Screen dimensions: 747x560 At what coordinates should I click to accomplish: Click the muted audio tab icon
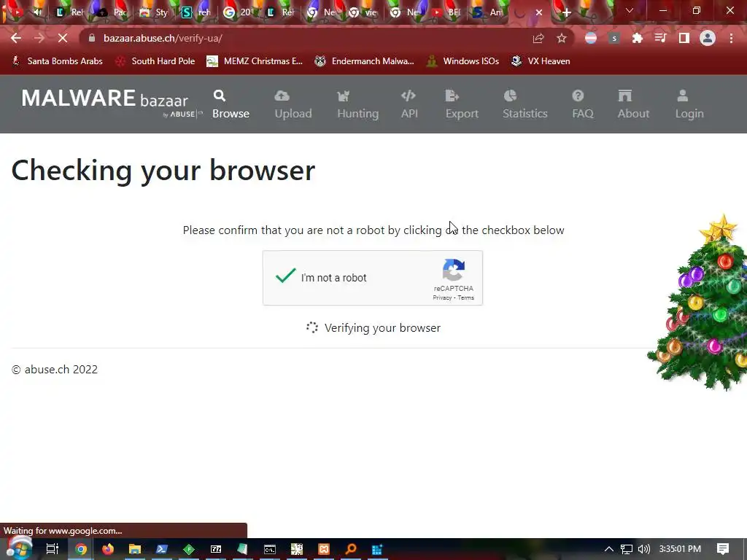point(38,12)
